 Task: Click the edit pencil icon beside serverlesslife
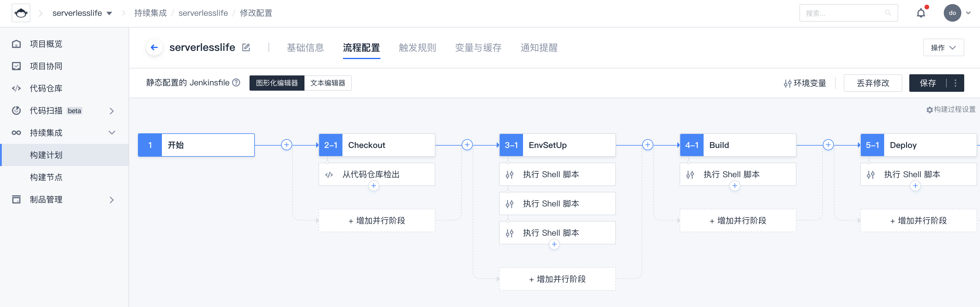pos(246,48)
